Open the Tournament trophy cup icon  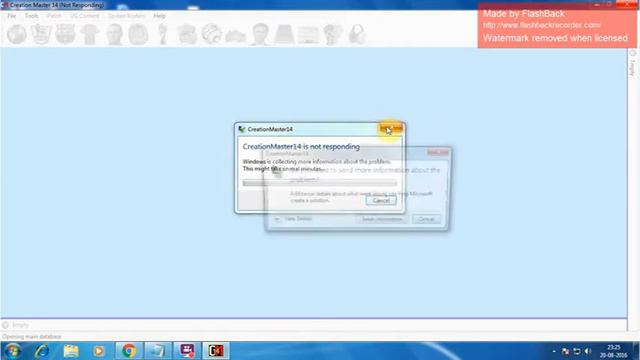click(x=163, y=34)
